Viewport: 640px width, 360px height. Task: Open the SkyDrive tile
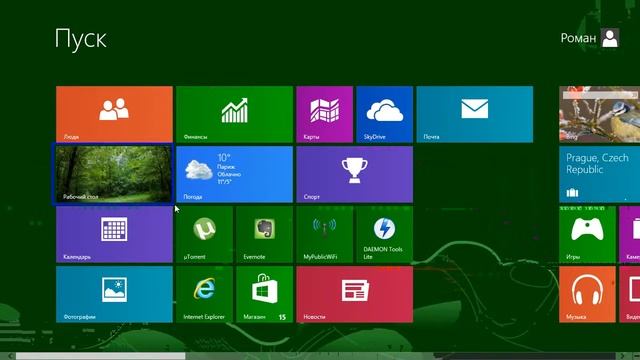384,114
